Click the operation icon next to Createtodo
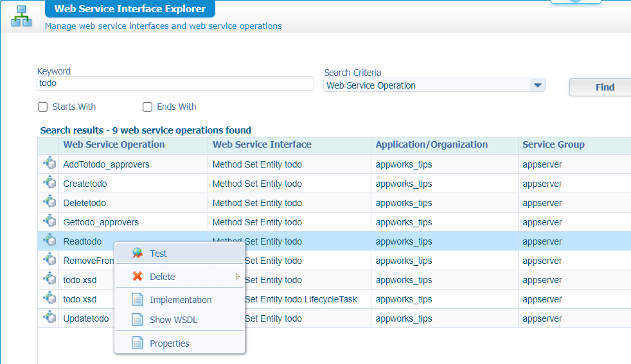 pos(49,183)
